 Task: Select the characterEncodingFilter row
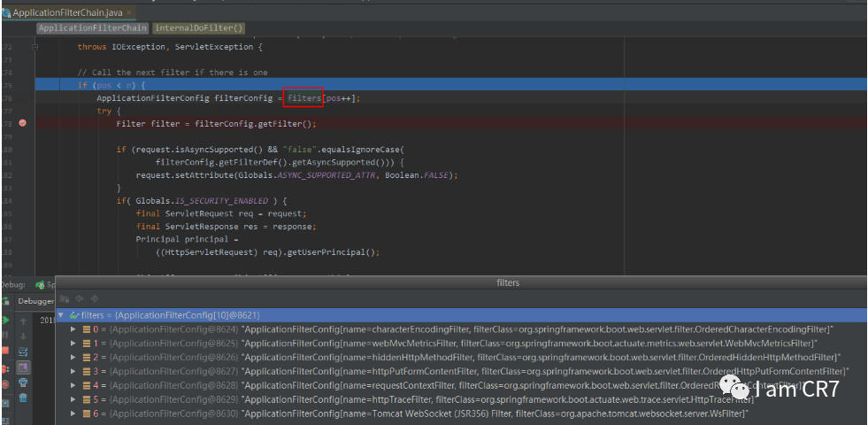tap(461, 329)
